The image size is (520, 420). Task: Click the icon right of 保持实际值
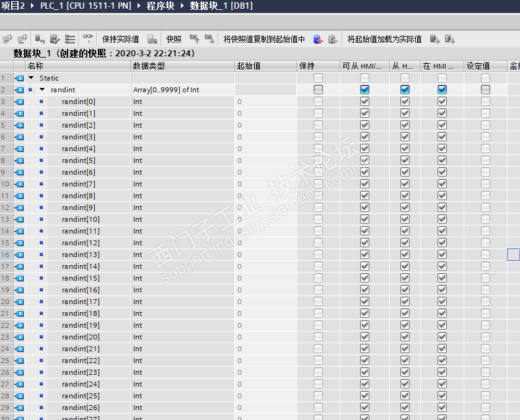click(152, 39)
